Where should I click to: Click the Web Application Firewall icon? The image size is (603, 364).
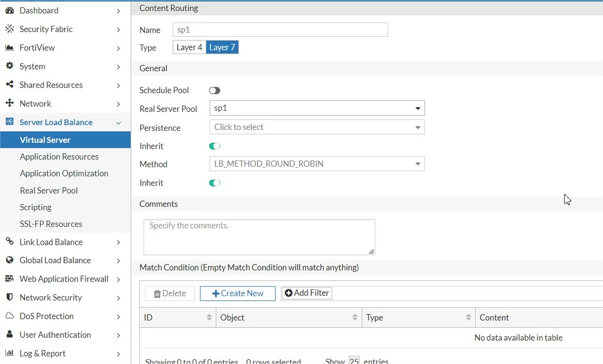coord(9,278)
